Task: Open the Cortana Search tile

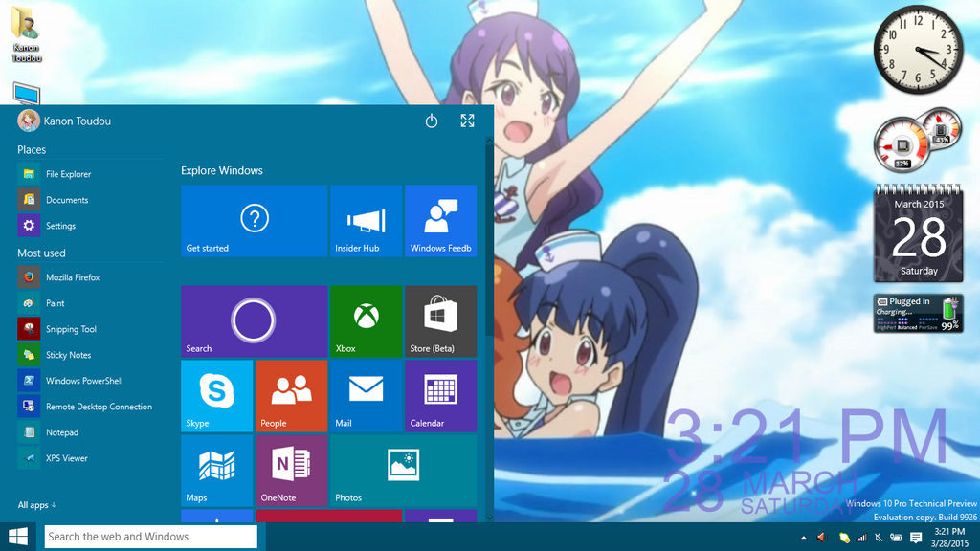Action: [x=254, y=321]
